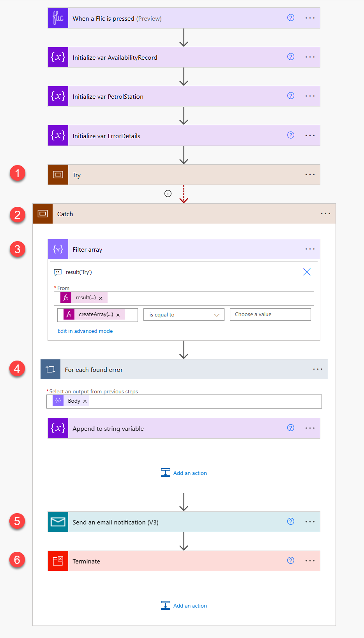Click the For each loop icon
Screen dimensions: 364x638
(51, 370)
